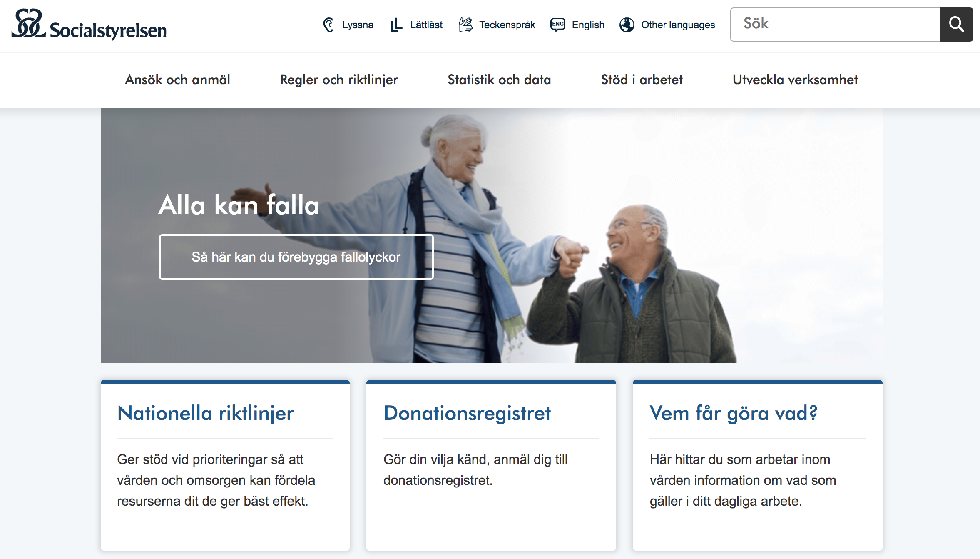Switch to English language text link
980x559 pixels.
click(x=588, y=25)
